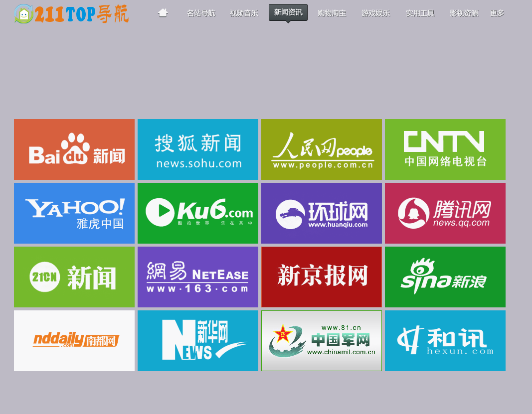Open the 名站导航 menu item
The image size is (532, 414).
[201, 13]
